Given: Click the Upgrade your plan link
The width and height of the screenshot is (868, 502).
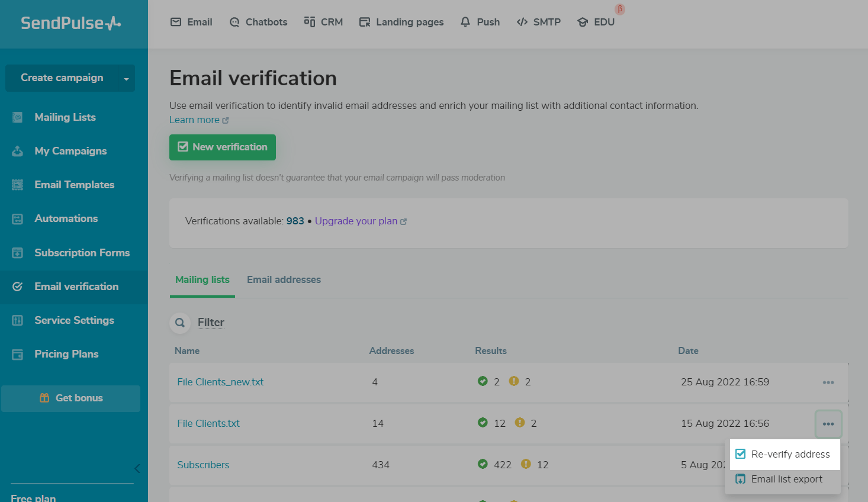Looking at the screenshot, I should click(x=361, y=221).
